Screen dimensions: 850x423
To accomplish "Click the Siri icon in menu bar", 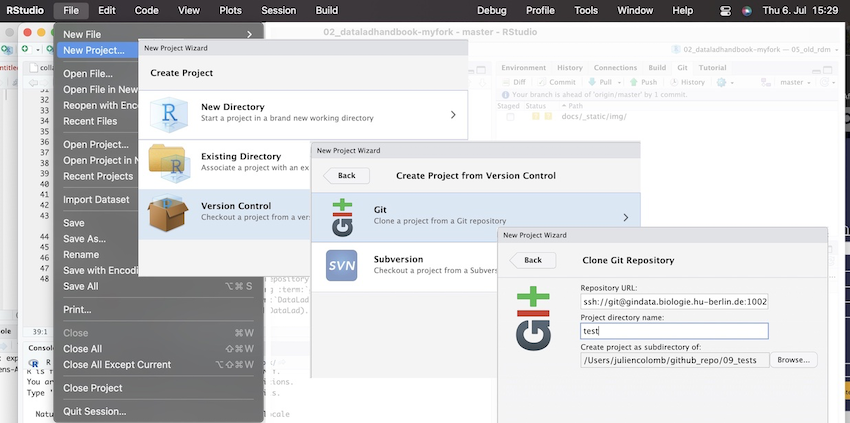I will coord(746,10).
